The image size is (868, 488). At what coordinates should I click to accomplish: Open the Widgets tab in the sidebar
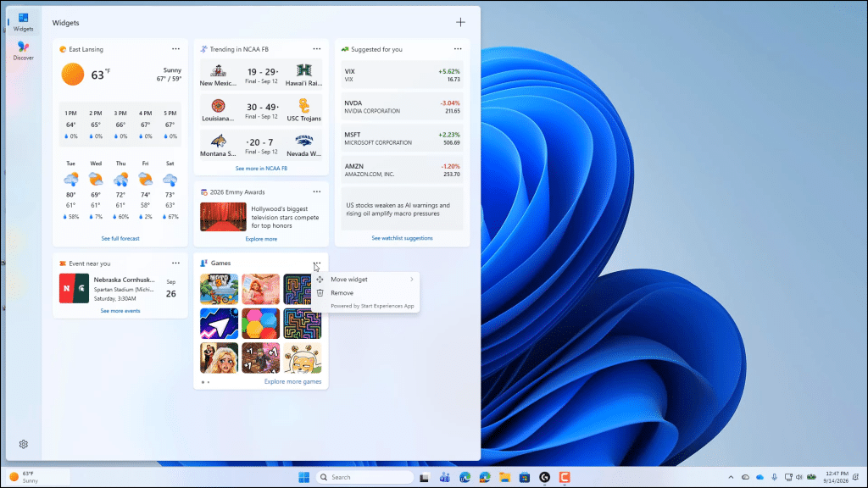[x=23, y=21]
